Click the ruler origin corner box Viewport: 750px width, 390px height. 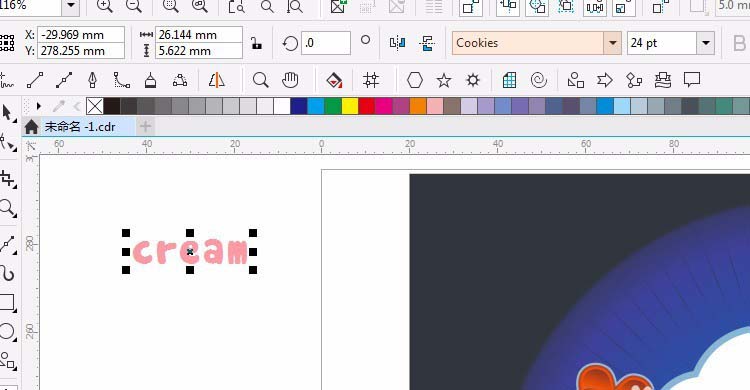click(x=31, y=146)
